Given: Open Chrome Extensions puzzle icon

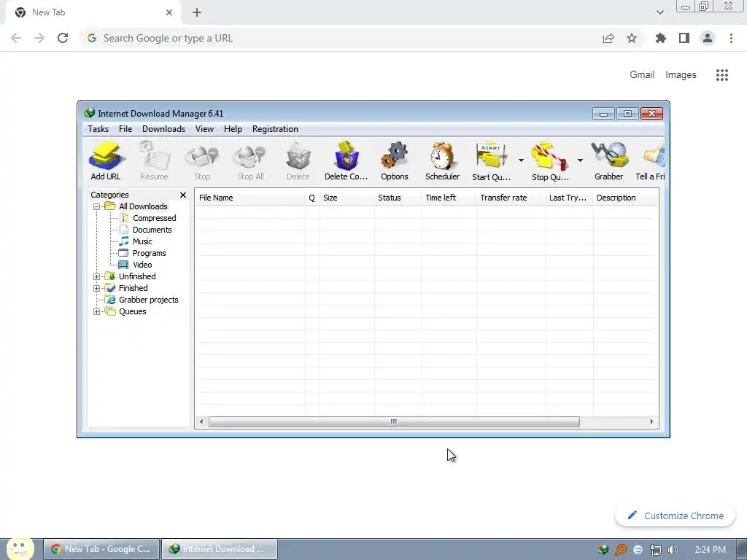Looking at the screenshot, I should (x=661, y=38).
